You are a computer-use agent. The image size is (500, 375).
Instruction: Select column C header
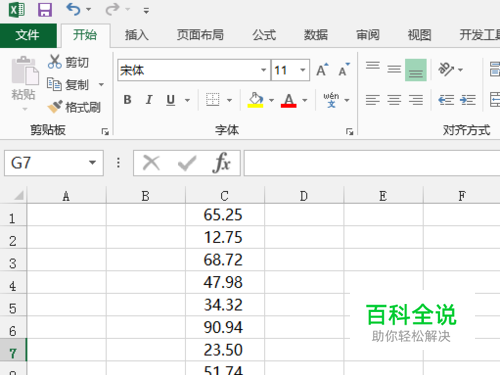[x=224, y=196]
